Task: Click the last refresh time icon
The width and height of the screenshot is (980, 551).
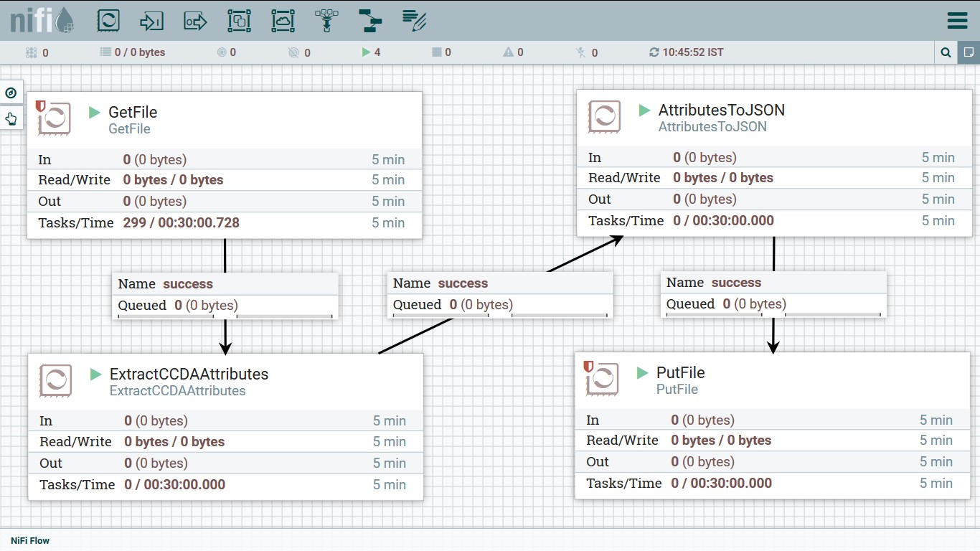Action: pos(654,52)
